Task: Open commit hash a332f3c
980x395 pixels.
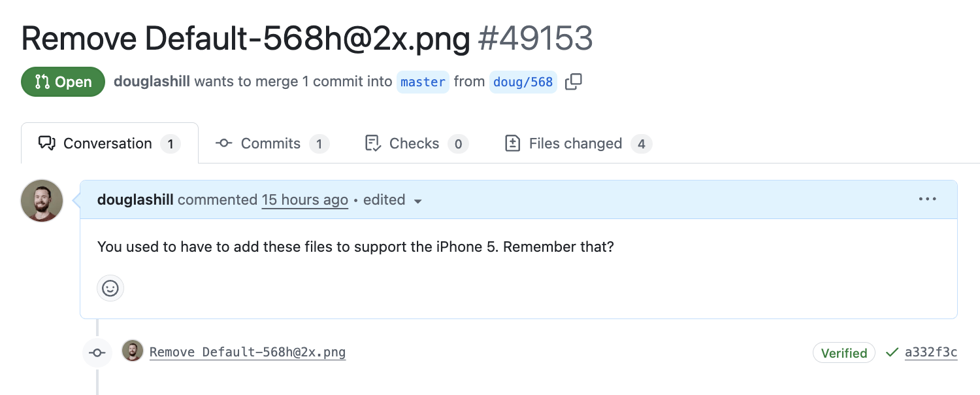Action: [930, 352]
